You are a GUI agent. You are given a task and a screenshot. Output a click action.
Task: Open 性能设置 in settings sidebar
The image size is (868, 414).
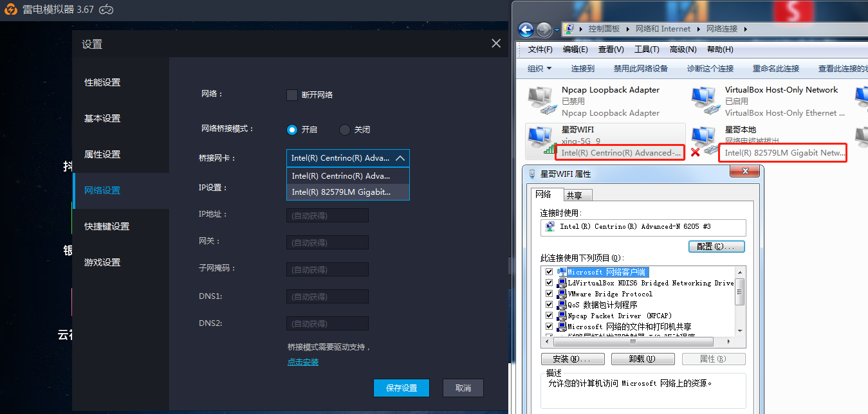pos(102,82)
